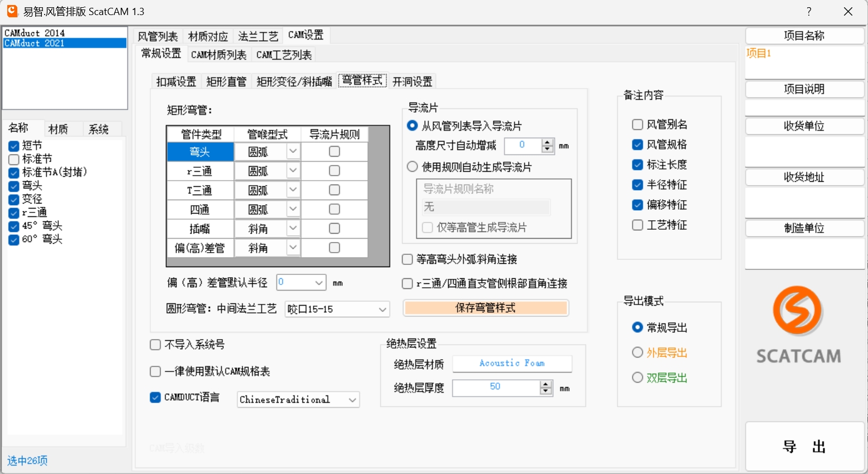Image resolution: width=868 pixels, height=474 pixels.
Task: Click the help question mark button
Action: click(x=808, y=12)
